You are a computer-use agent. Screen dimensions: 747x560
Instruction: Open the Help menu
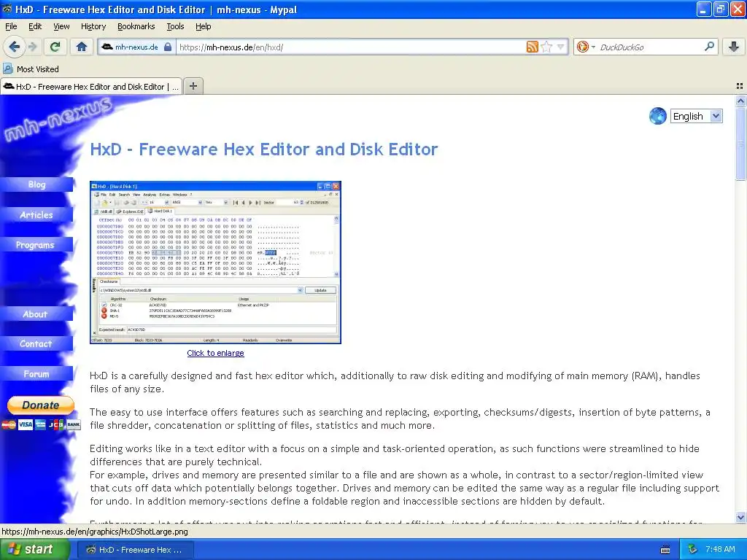click(203, 26)
